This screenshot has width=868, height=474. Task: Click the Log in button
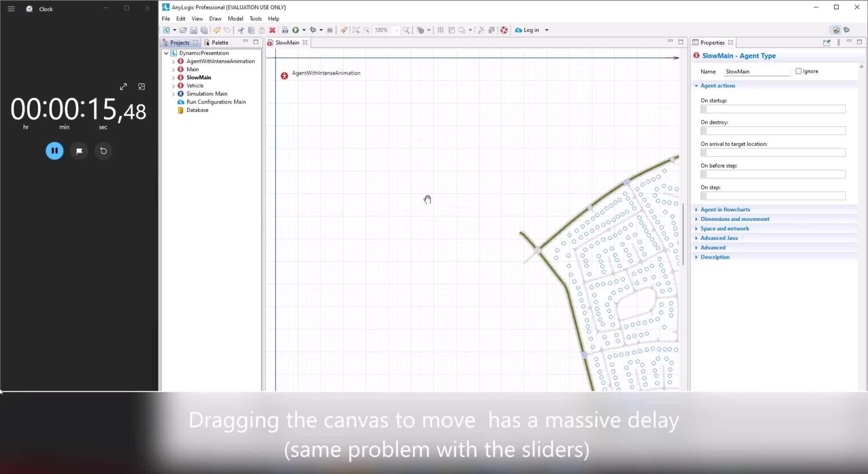pyautogui.click(x=531, y=30)
